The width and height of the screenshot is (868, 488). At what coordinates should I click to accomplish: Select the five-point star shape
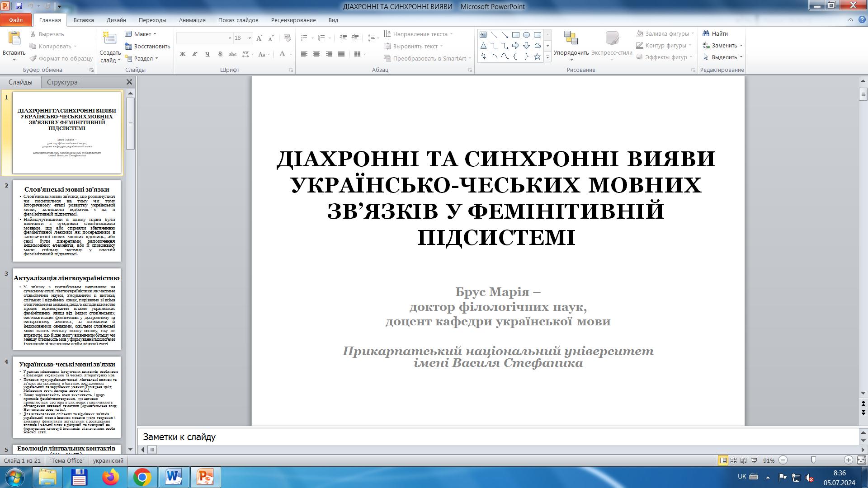click(537, 56)
